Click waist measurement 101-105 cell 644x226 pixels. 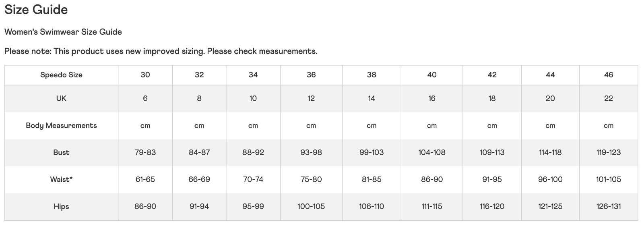click(x=609, y=180)
